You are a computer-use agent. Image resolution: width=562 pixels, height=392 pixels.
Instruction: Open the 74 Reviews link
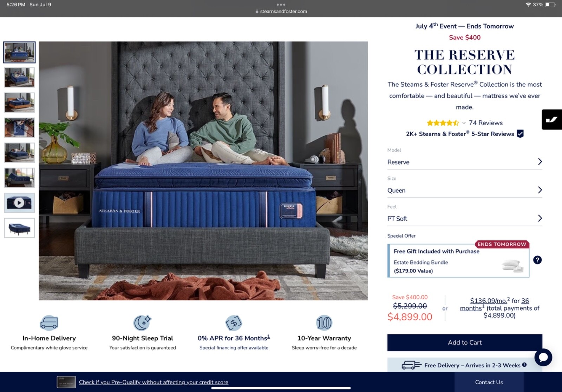pyautogui.click(x=486, y=123)
